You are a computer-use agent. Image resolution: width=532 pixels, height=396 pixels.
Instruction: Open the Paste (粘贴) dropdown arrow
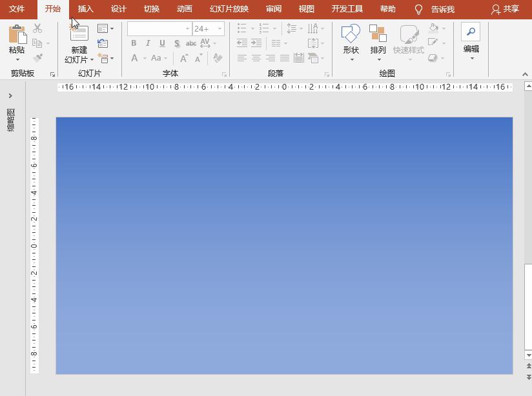(x=16, y=59)
